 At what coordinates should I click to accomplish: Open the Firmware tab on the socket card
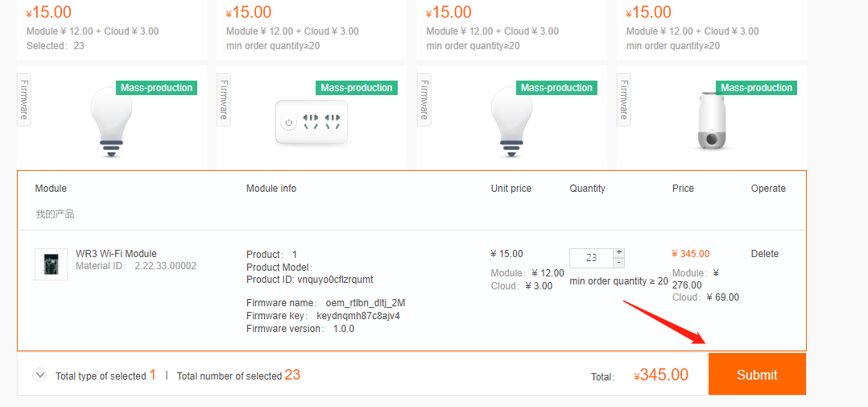224,100
